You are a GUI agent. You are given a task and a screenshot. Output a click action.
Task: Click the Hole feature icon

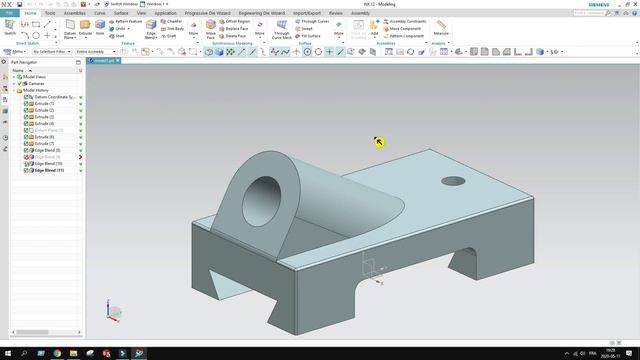click(x=100, y=25)
